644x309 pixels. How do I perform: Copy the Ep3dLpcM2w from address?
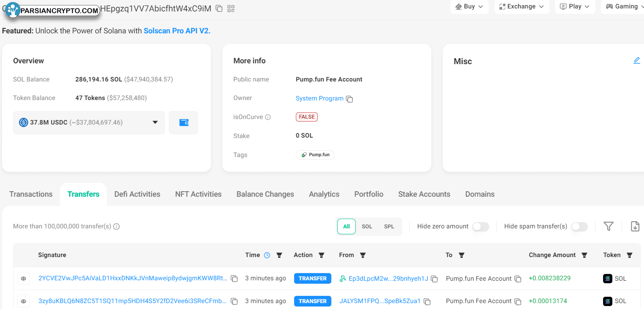click(x=434, y=279)
